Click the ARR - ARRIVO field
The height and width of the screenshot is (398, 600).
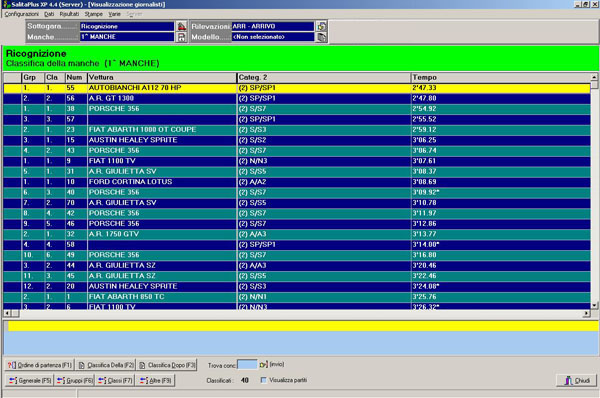pyautogui.click(x=273, y=26)
